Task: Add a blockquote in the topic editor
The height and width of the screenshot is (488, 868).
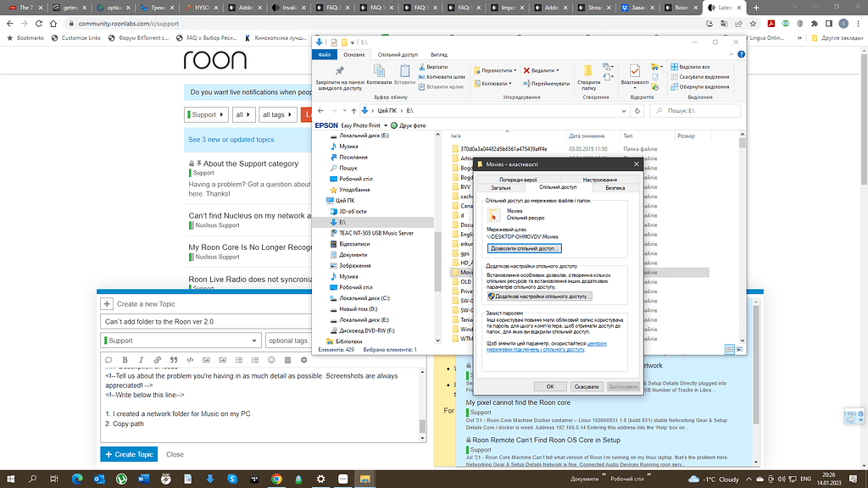Action: click(x=174, y=360)
